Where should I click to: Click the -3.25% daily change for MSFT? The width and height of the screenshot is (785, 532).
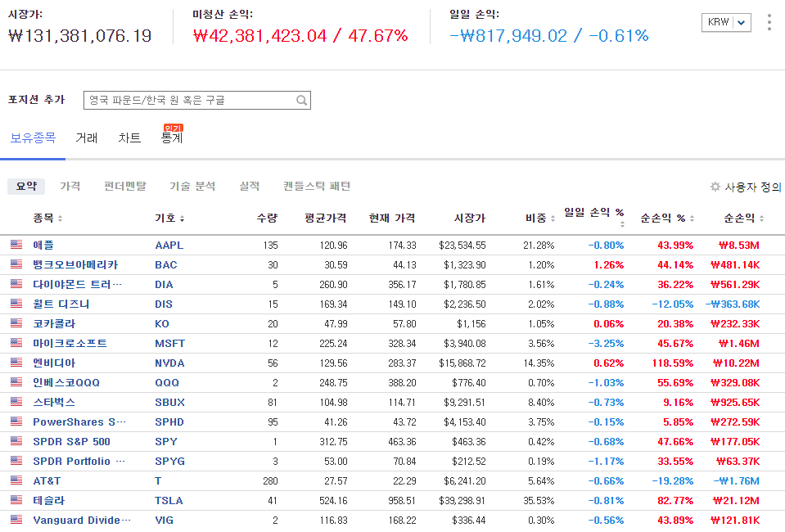point(606,343)
